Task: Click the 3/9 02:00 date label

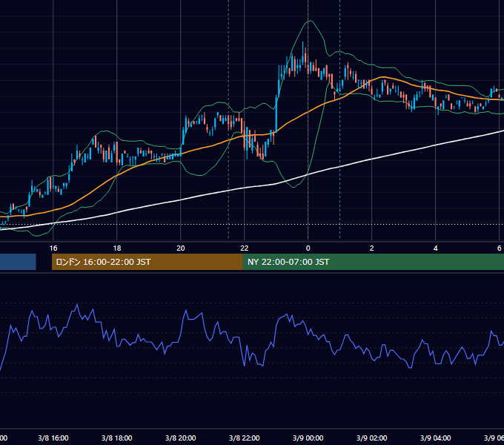Action: [371, 438]
